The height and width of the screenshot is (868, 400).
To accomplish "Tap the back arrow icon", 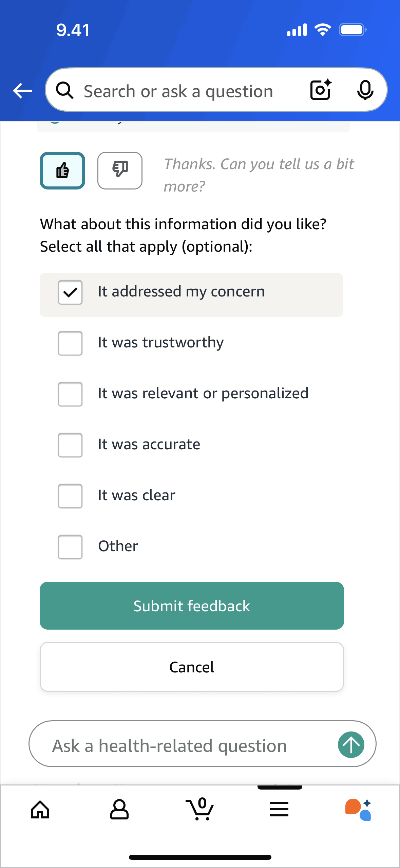I will point(22,91).
